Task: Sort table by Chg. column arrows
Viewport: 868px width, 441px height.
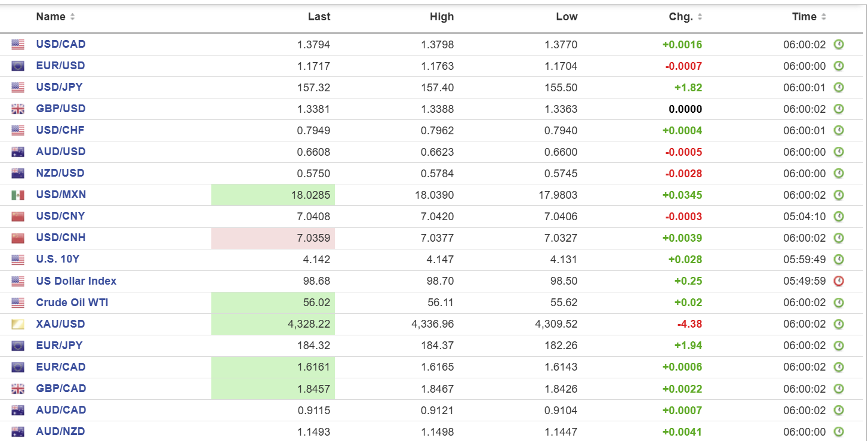Action: click(x=700, y=17)
